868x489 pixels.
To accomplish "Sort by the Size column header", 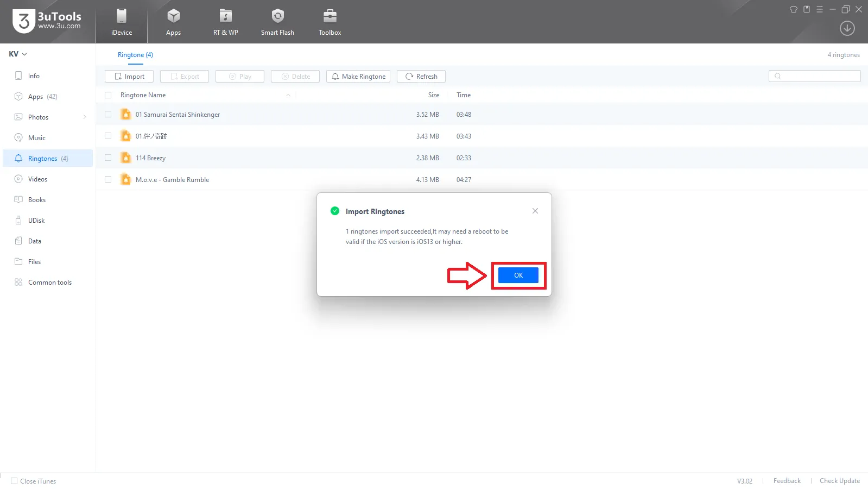I will pos(434,95).
